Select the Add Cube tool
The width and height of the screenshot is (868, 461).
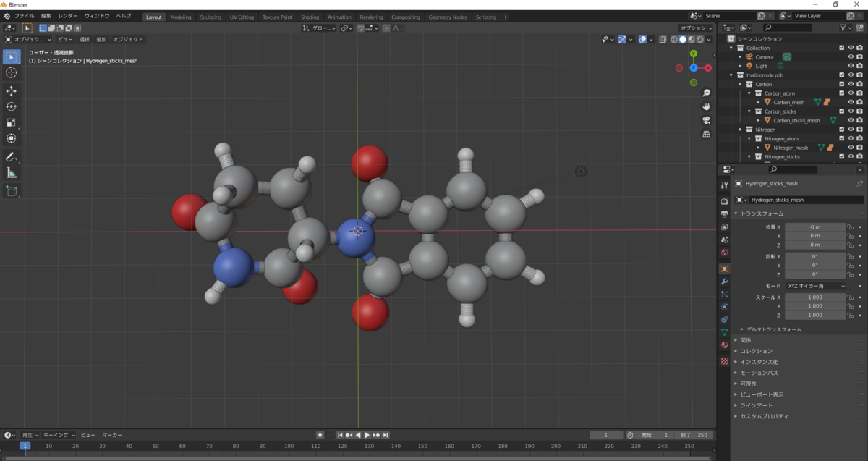[12, 191]
